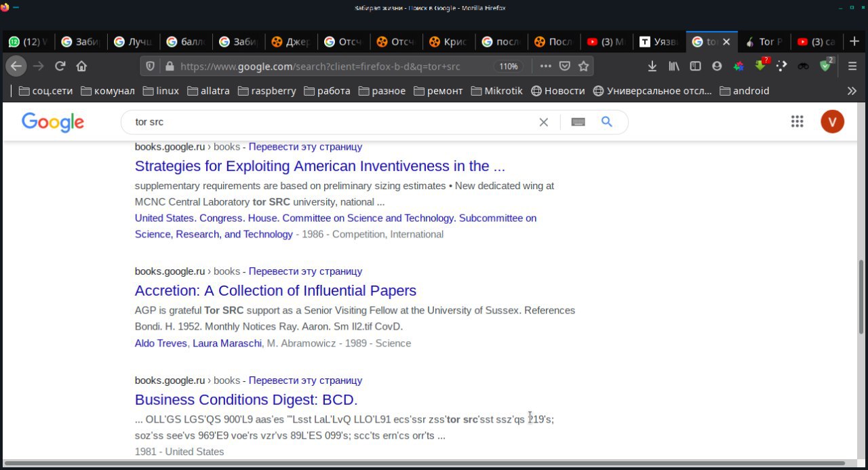Toggle the Firefox sidebar
The image size is (868, 470).
click(x=695, y=66)
